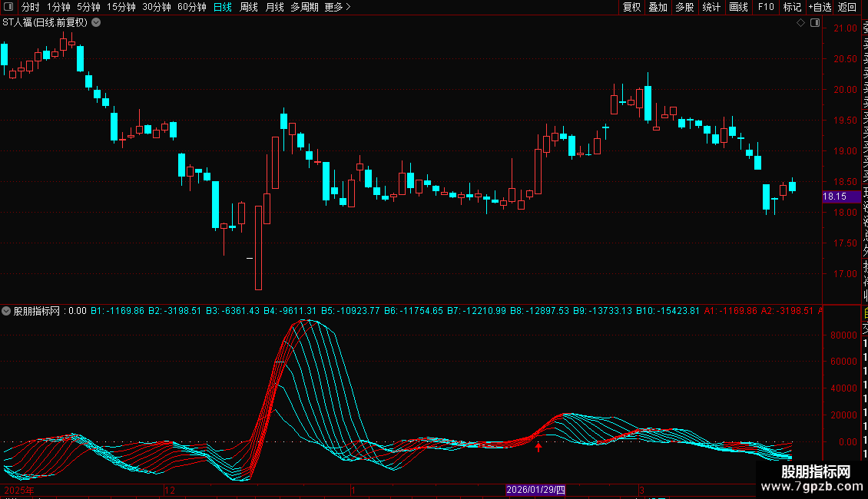This screenshot has height=499, width=868.
Task: Open the 多周期 multi-period view
Action: click(304, 7)
